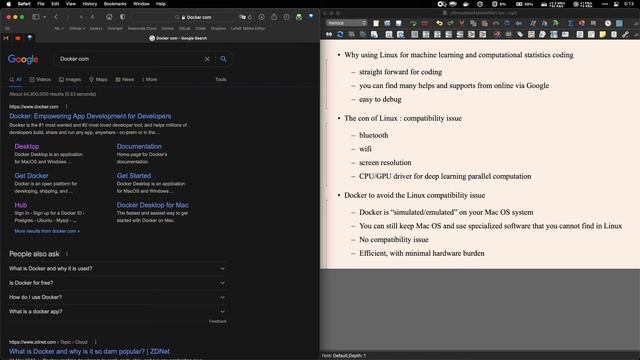Screen dimensions: 640x360
Task: Open the More dropdown in Google tabs
Action: coord(149,79)
